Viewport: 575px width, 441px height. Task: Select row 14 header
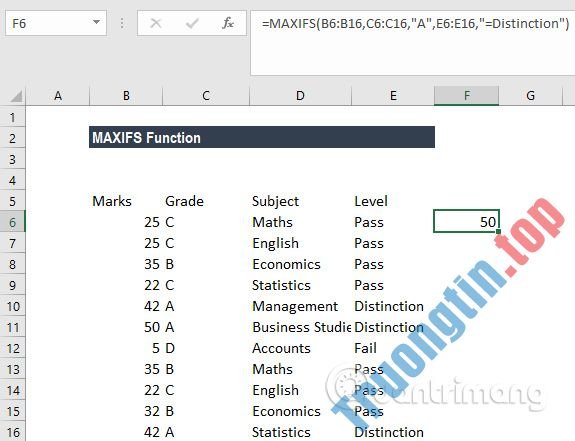coord(12,390)
